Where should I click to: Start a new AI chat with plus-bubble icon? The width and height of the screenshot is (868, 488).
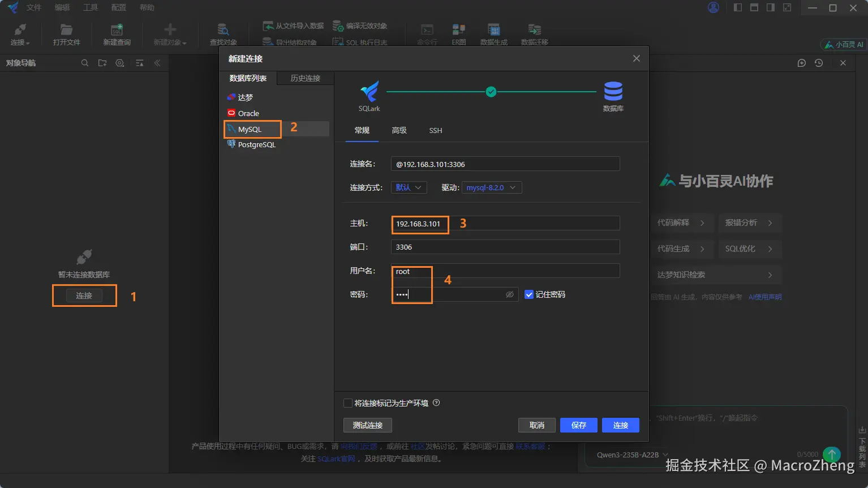click(x=802, y=63)
